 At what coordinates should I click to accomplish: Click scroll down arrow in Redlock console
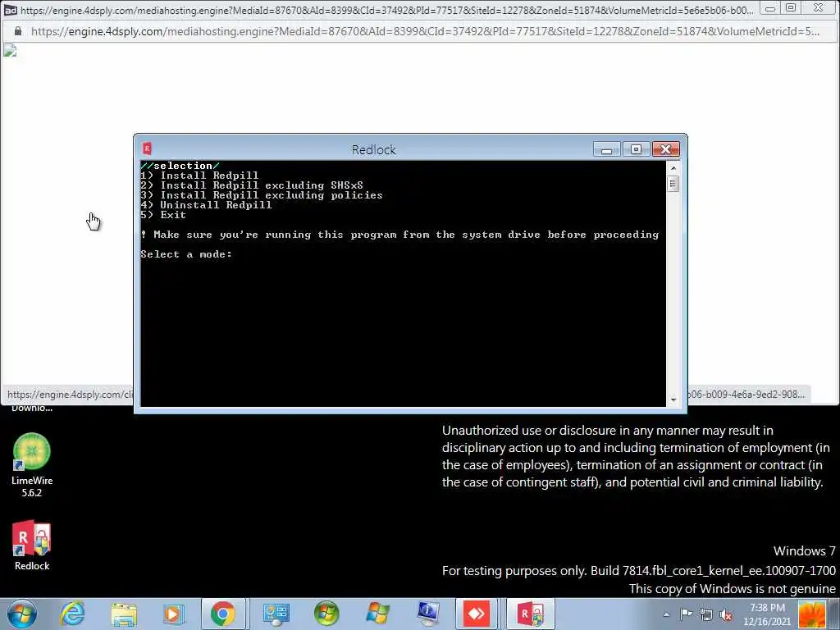pyautogui.click(x=673, y=399)
